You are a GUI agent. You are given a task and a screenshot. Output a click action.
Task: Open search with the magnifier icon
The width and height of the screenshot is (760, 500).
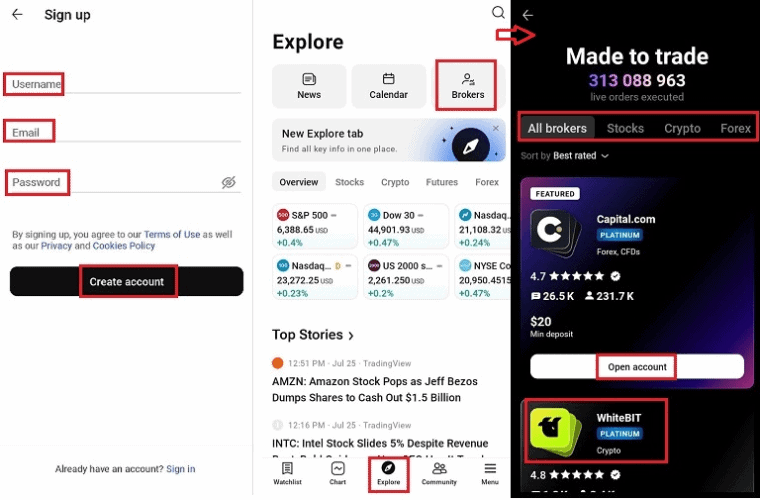498,13
